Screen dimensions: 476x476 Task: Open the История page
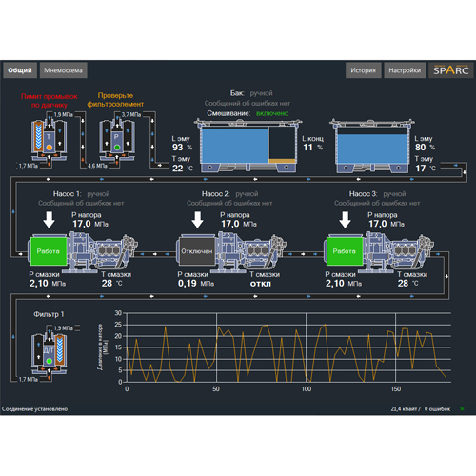tap(363, 70)
